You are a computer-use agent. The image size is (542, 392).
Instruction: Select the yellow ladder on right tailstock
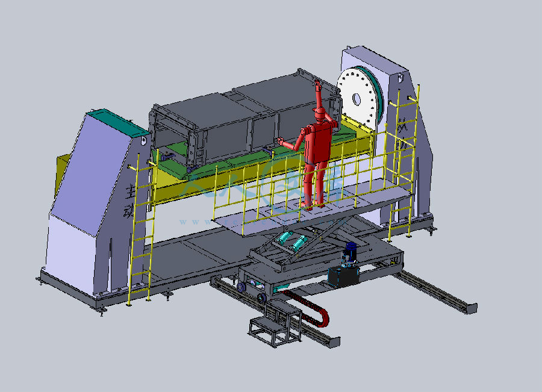403,163
